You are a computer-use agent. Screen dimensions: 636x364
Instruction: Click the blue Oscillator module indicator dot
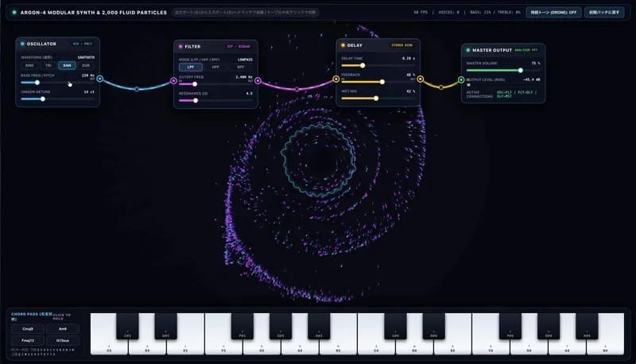[x=22, y=44]
